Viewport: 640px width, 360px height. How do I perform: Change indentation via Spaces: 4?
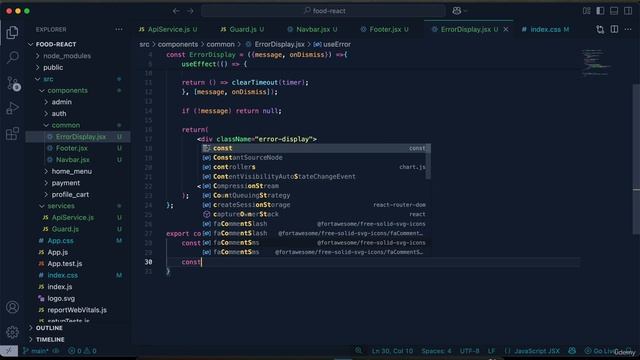[x=436, y=351]
